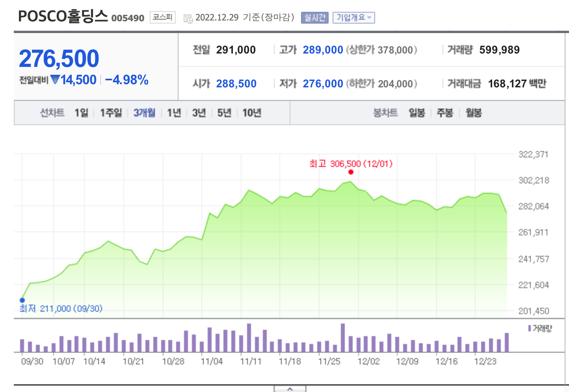Click the 시가 value 288,500
569x392 pixels.
[x=236, y=84]
